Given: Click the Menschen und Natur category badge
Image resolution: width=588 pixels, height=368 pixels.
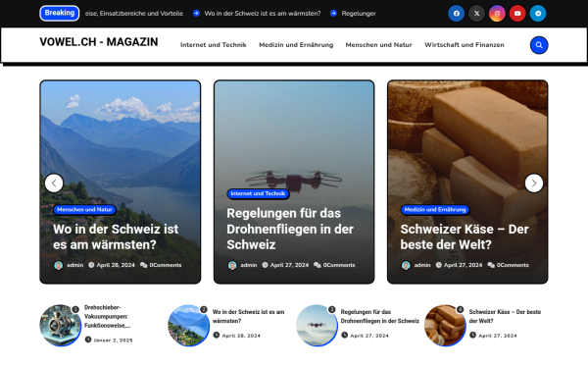Looking at the screenshot, I should click(x=84, y=210).
